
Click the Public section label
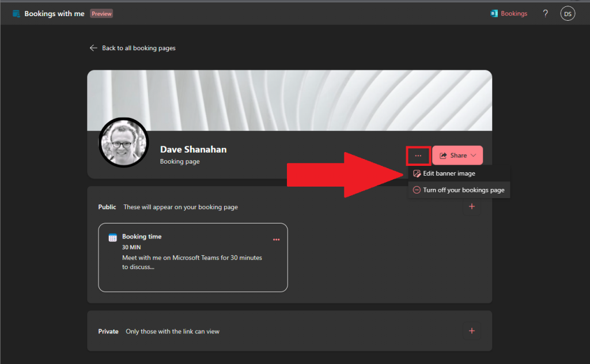tap(107, 207)
